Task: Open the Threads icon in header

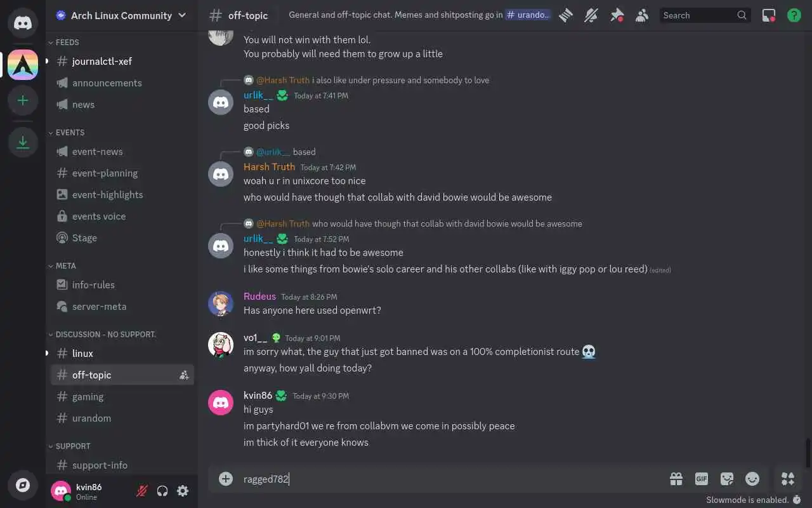Action: [x=566, y=15]
